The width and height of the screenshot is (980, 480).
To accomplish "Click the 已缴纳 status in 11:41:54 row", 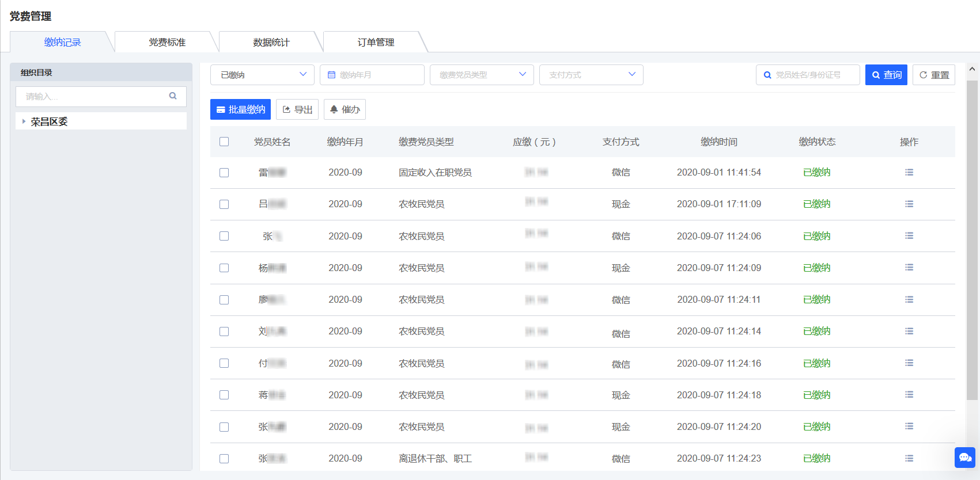I will click(x=816, y=172).
